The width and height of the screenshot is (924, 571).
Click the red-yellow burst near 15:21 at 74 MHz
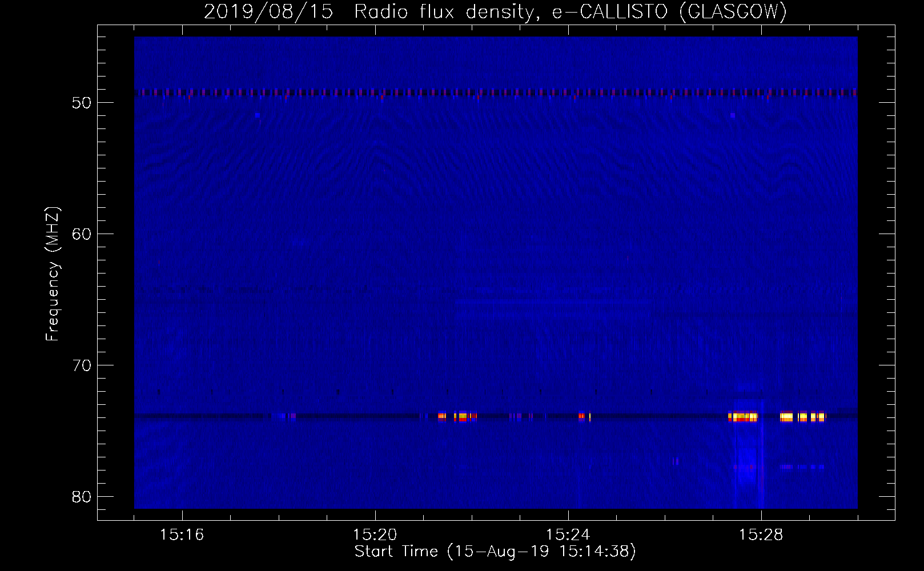[x=457, y=417]
